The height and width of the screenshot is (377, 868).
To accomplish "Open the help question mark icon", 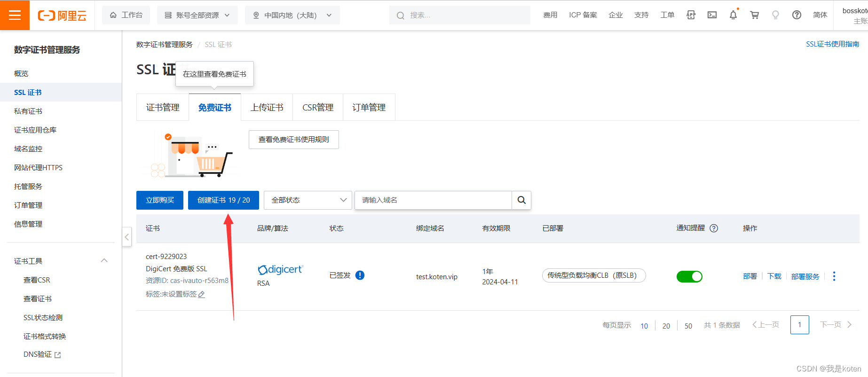I will tap(797, 15).
